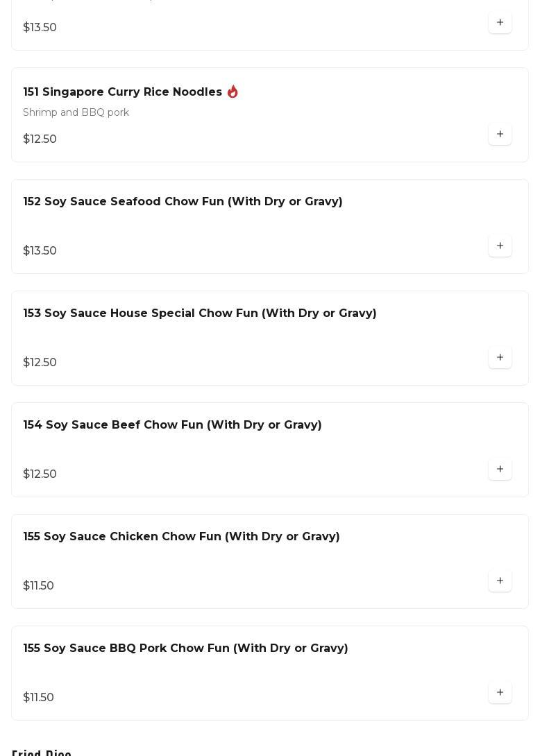Add Soy Sauce Seafood Chow Fun to cart

[x=500, y=246]
